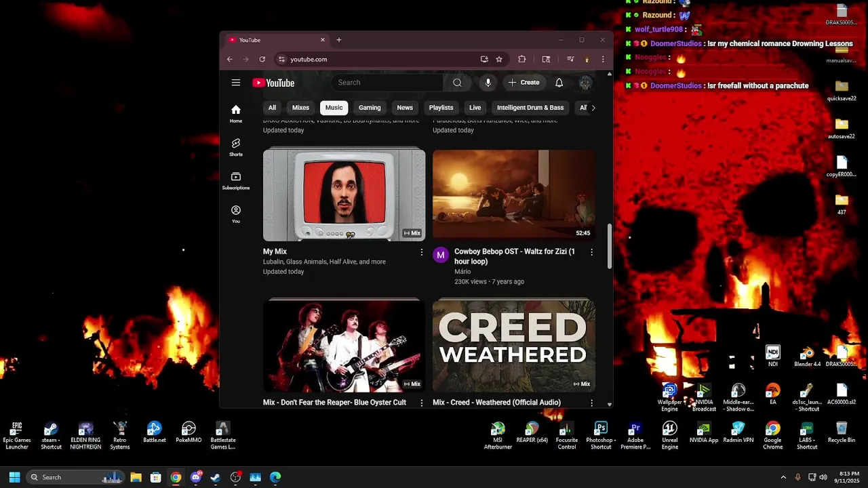Select the News category chip
The width and height of the screenshot is (868, 488).
(405, 108)
